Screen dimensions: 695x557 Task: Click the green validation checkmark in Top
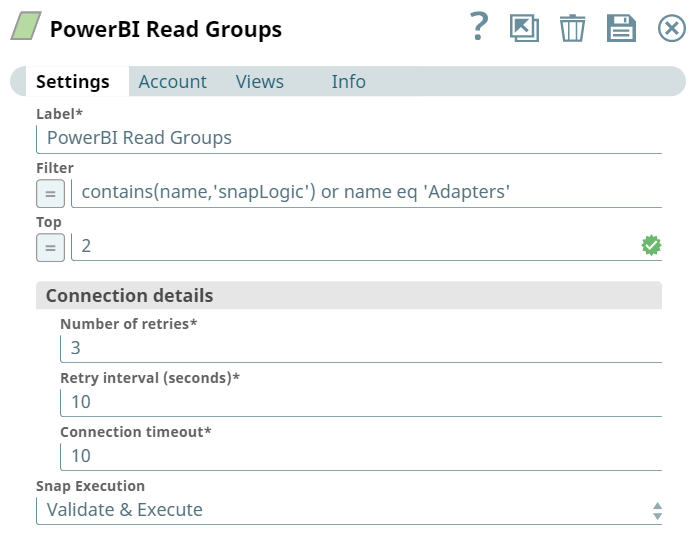pyautogui.click(x=651, y=245)
